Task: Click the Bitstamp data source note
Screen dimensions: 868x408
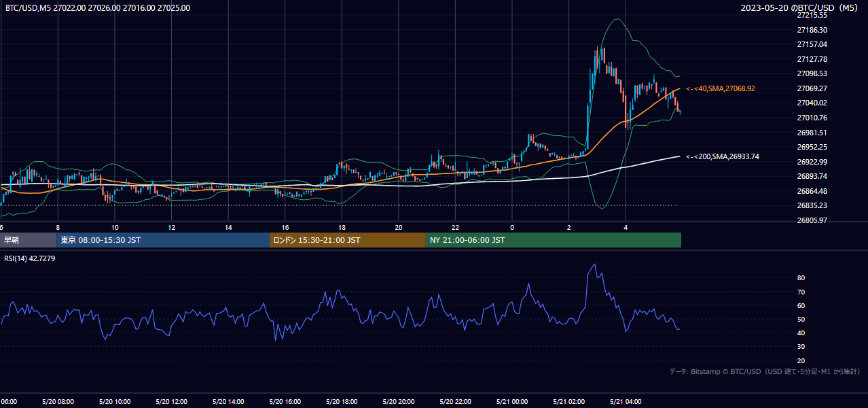Action: coord(765,371)
